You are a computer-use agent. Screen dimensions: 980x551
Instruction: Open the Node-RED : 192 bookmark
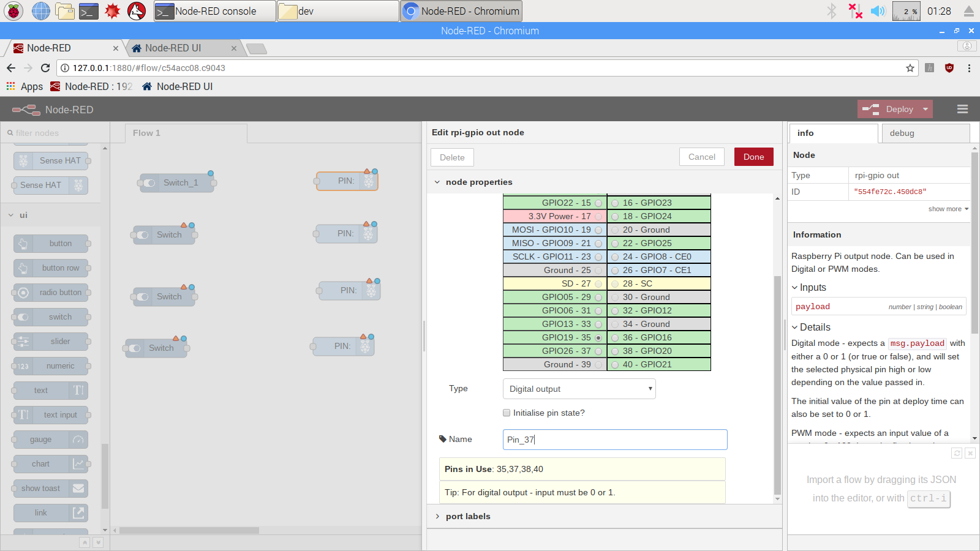click(x=91, y=86)
